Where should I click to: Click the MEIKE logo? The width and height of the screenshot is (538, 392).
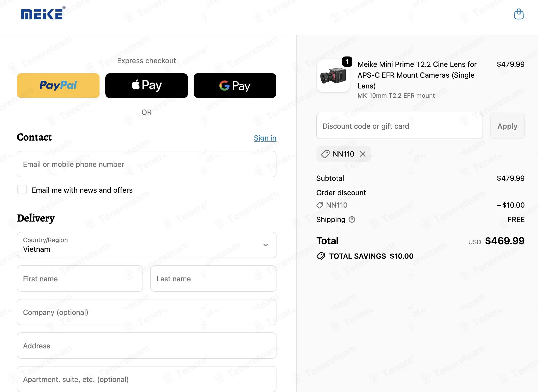pyautogui.click(x=43, y=13)
